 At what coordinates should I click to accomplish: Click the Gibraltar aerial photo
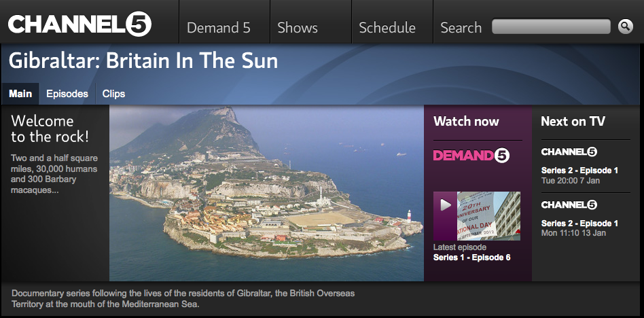(266, 193)
